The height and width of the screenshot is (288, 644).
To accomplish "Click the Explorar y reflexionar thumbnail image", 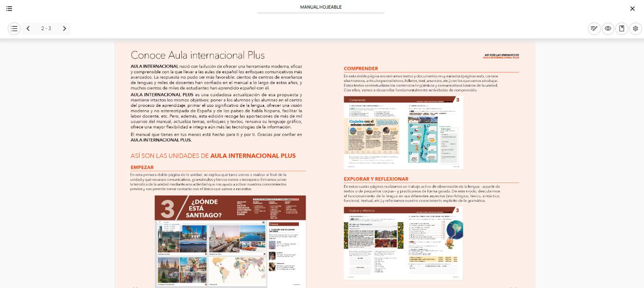I will (x=403, y=243).
